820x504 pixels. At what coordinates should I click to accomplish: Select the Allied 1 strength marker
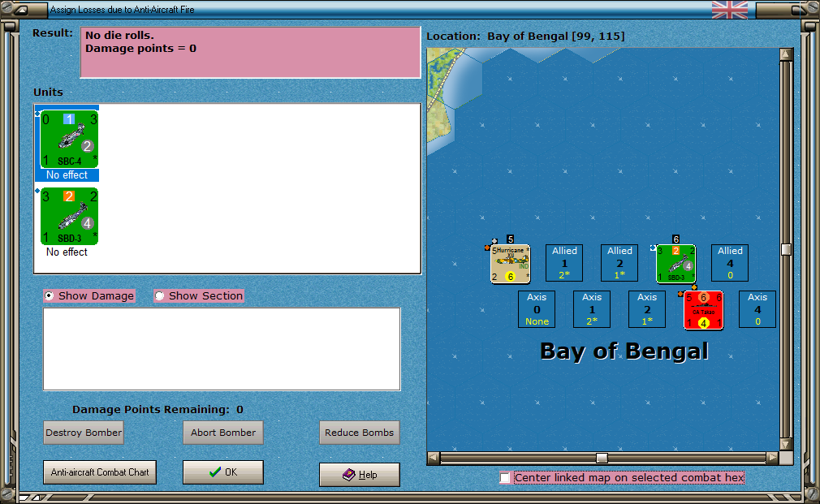tap(564, 261)
